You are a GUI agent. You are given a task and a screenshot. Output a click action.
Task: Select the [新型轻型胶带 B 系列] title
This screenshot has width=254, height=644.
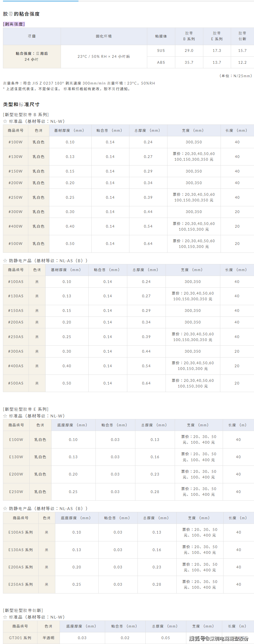[26, 115]
